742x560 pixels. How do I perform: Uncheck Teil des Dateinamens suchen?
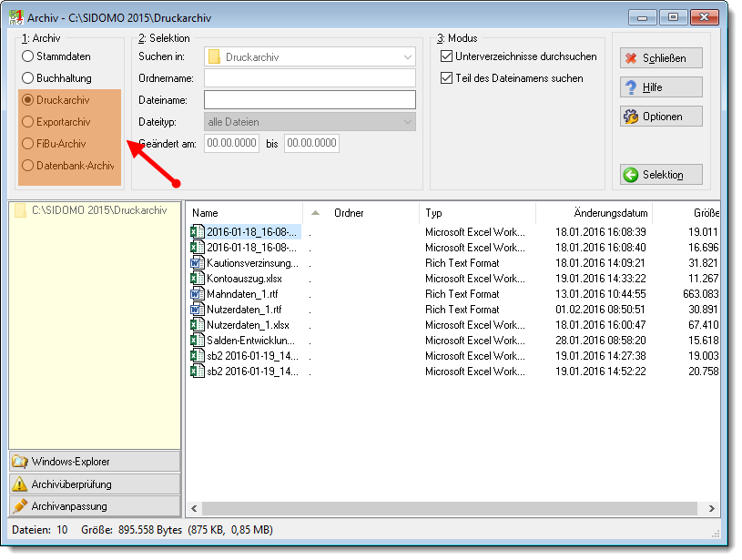[x=446, y=78]
